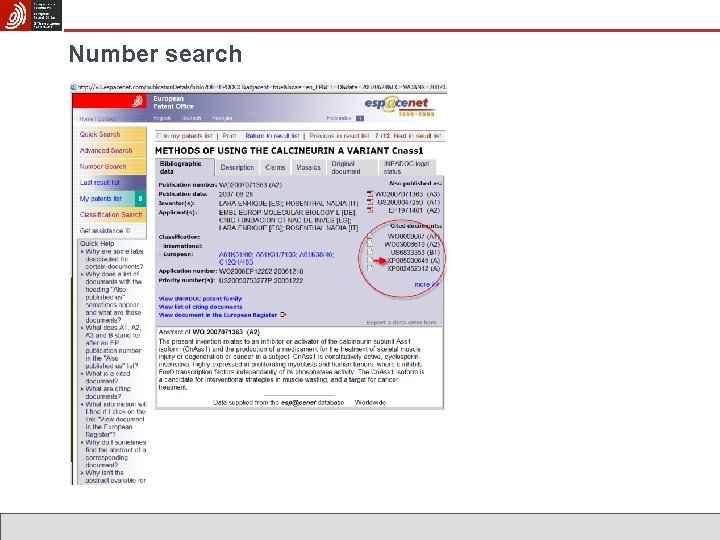Click View INPADOC patent family

tap(200, 298)
